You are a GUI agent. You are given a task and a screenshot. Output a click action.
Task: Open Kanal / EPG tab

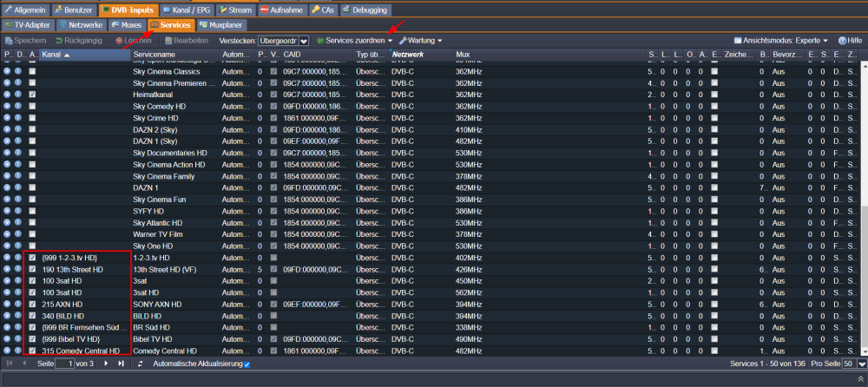click(x=187, y=10)
